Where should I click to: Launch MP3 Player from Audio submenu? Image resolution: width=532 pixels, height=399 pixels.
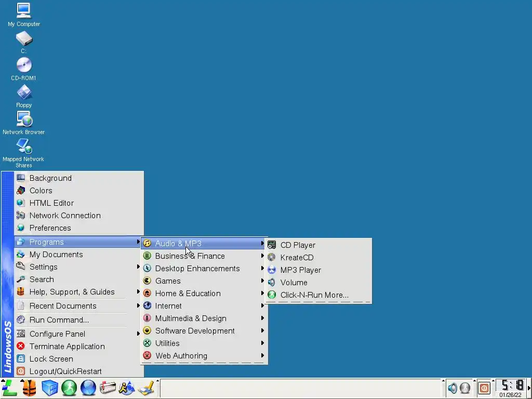(318, 270)
